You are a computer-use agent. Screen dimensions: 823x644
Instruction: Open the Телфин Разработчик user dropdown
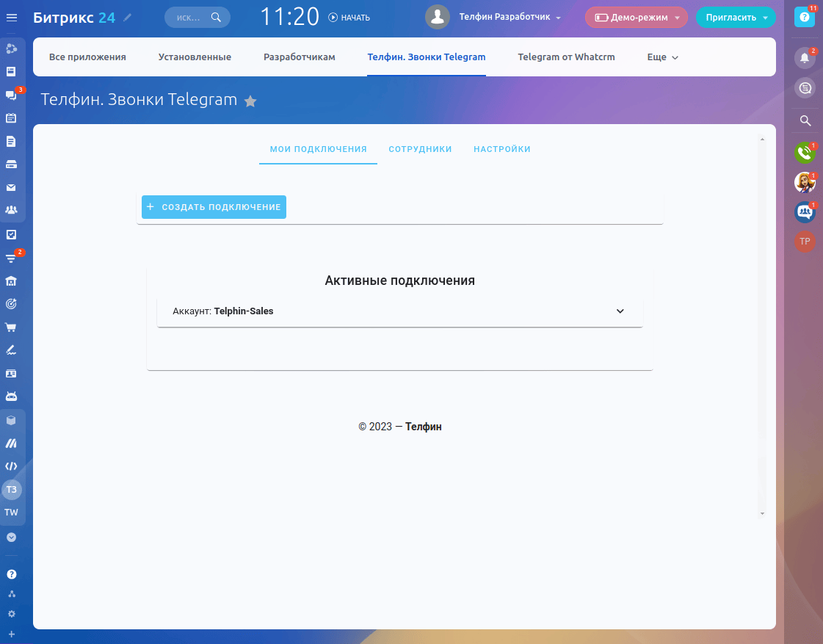pos(510,18)
